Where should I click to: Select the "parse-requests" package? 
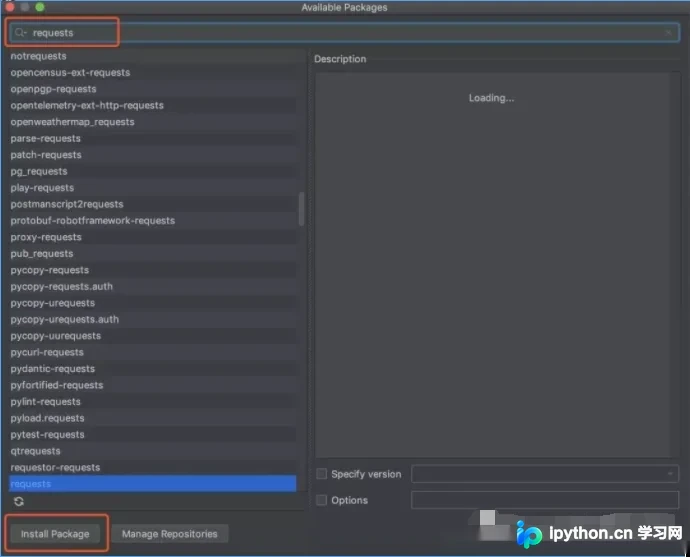[153, 139]
